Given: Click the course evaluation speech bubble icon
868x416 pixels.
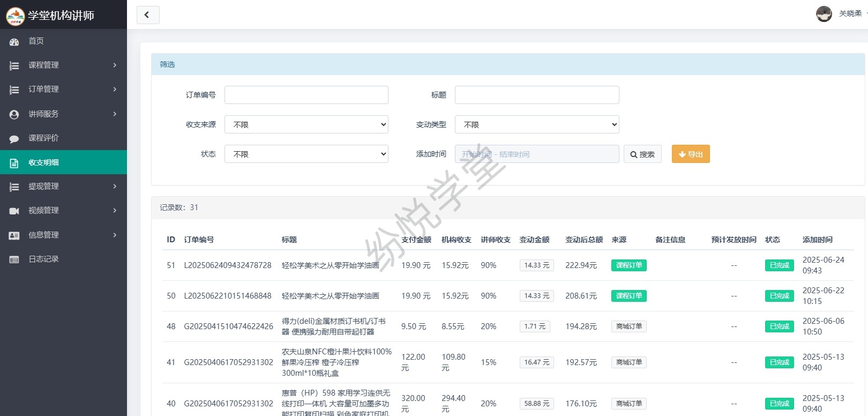Looking at the screenshot, I should 14,138.
